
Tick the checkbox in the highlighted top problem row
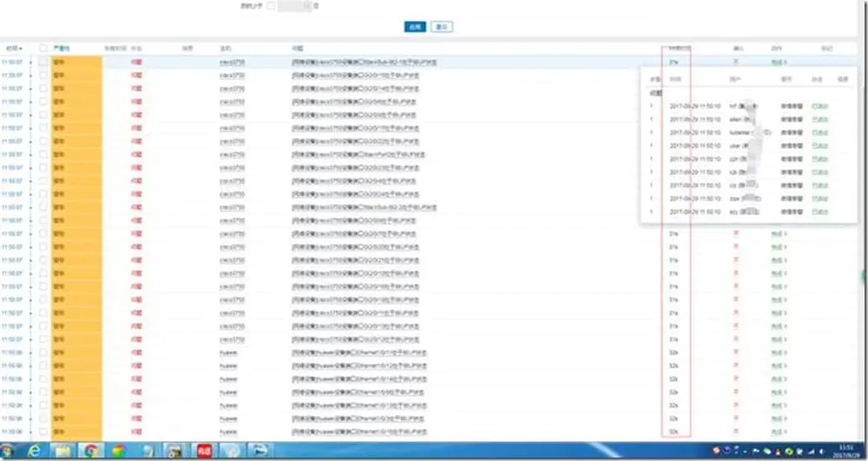[x=43, y=62]
